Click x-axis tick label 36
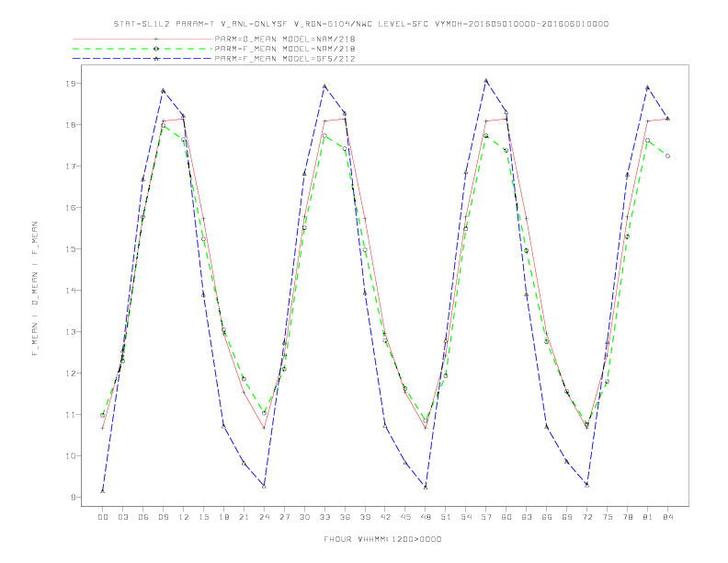The width and height of the screenshot is (728, 563). tap(345, 517)
